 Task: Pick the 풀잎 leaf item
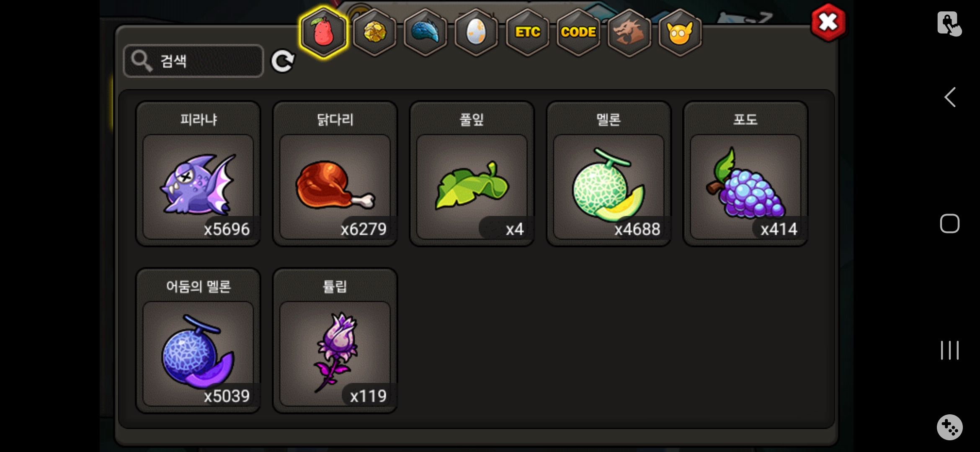click(x=472, y=174)
